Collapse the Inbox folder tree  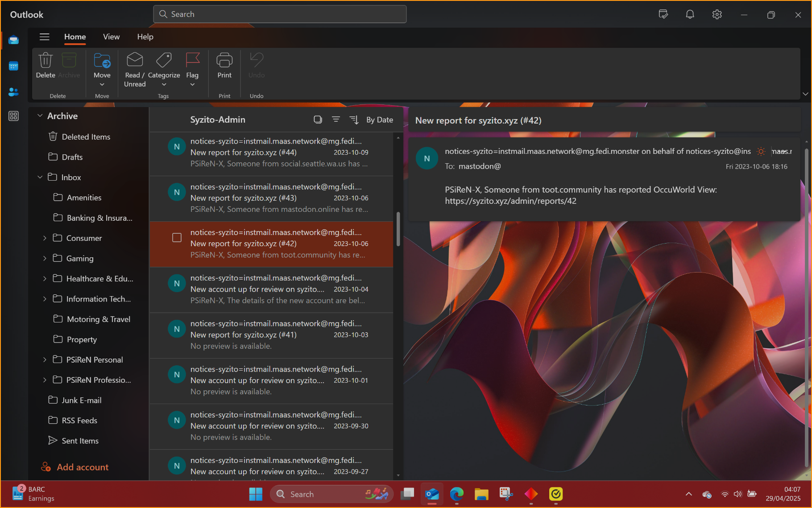(x=40, y=177)
